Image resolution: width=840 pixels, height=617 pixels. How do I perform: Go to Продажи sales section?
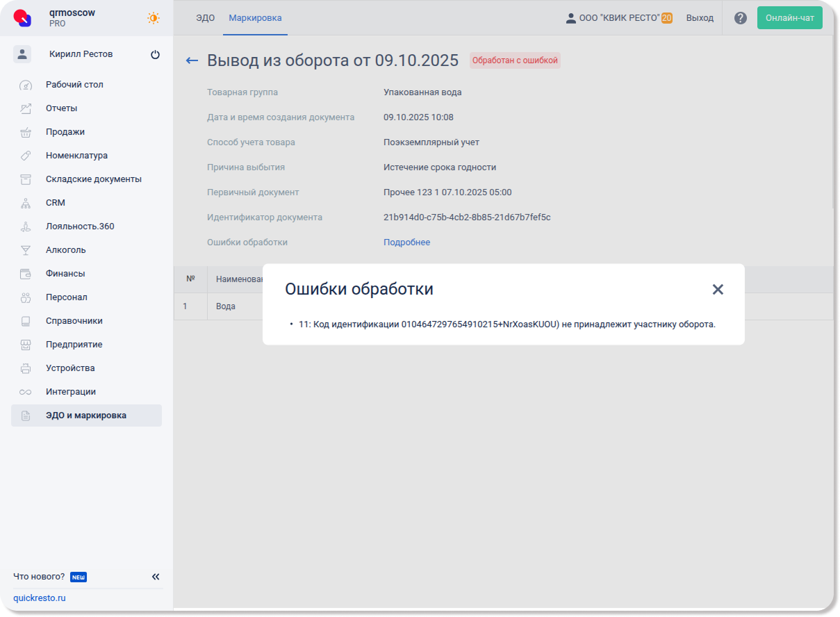(x=65, y=132)
